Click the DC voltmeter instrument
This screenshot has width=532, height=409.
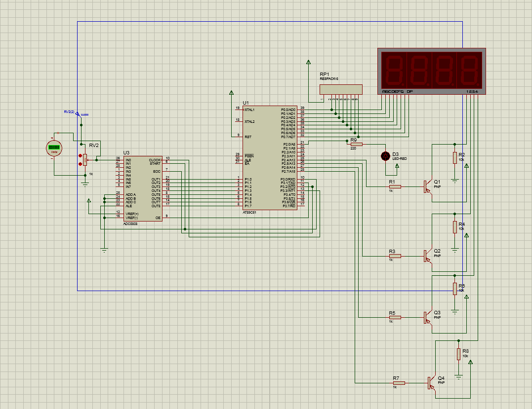click(x=53, y=148)
